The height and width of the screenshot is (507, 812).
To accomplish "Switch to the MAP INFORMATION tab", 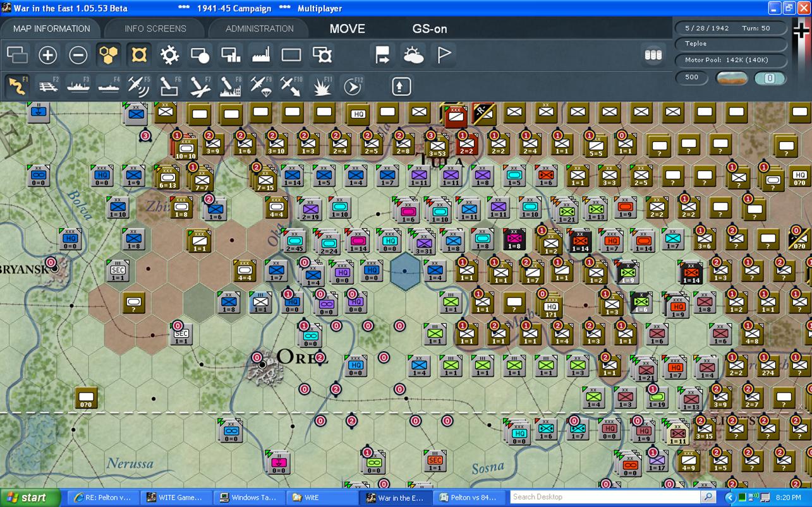I will (x=52, y=28).
